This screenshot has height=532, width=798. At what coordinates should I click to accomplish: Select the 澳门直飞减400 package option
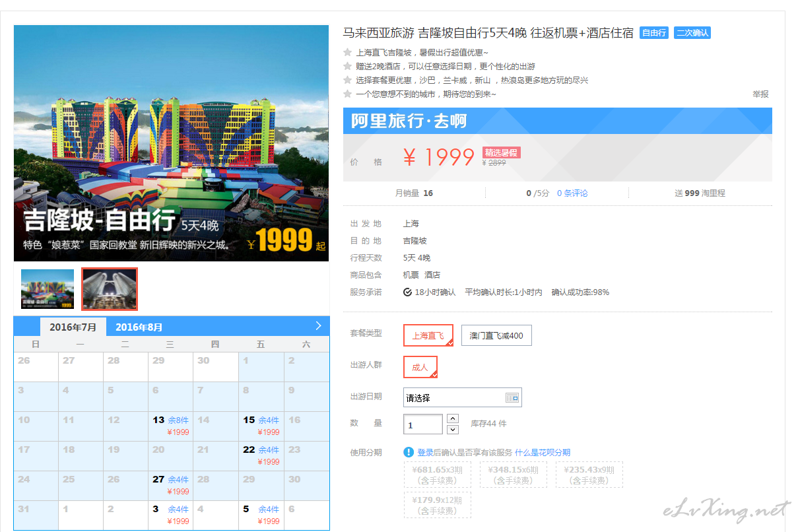pos(496,335)
